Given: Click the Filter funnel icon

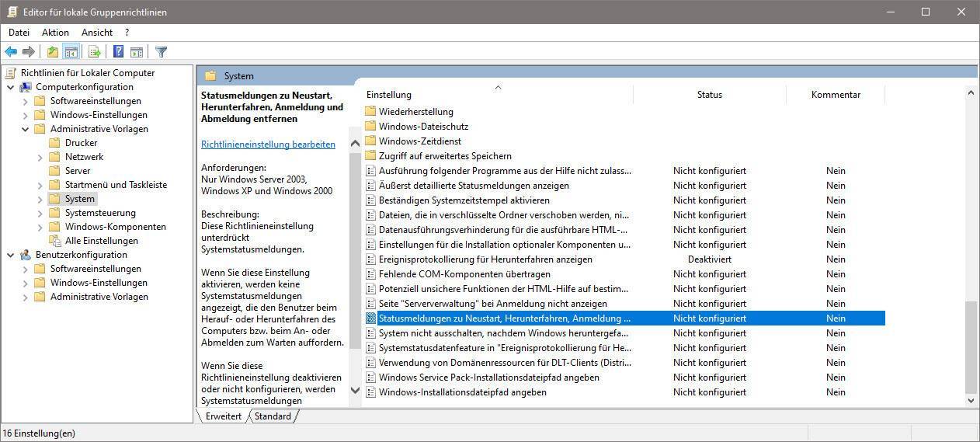Looking at the screenshot, I should pyautogui.click(x=161, y=52).
